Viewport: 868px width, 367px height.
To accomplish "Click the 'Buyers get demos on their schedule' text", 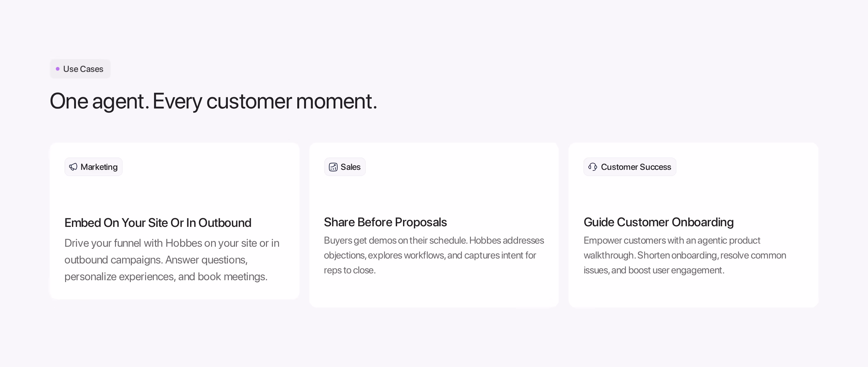I will 434,255.
